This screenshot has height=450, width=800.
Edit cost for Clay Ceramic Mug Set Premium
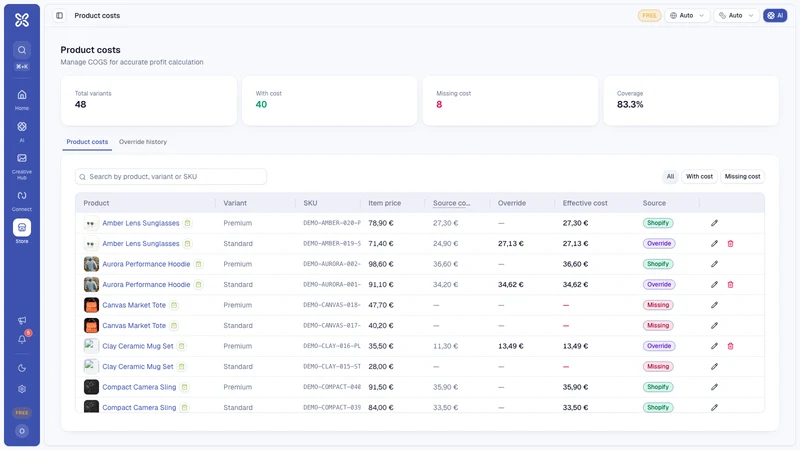(714, 346)
